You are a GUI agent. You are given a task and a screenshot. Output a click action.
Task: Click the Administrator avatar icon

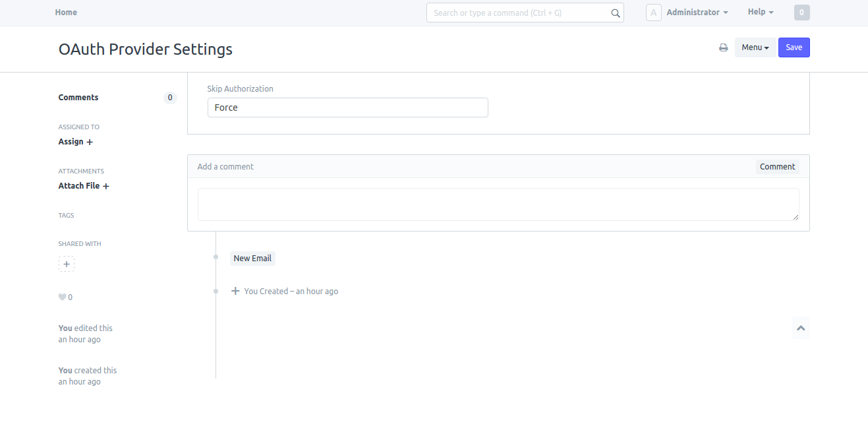(x=653, y=13)
